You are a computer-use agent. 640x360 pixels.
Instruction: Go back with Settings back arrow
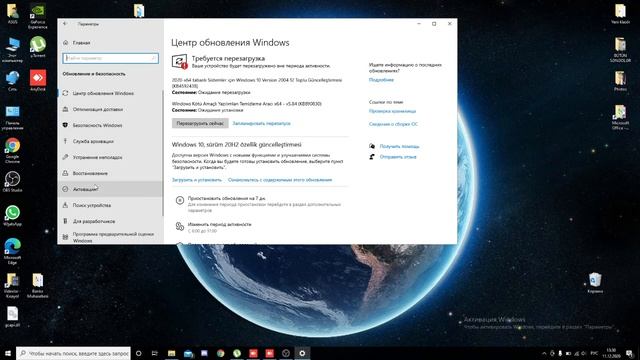65,24
